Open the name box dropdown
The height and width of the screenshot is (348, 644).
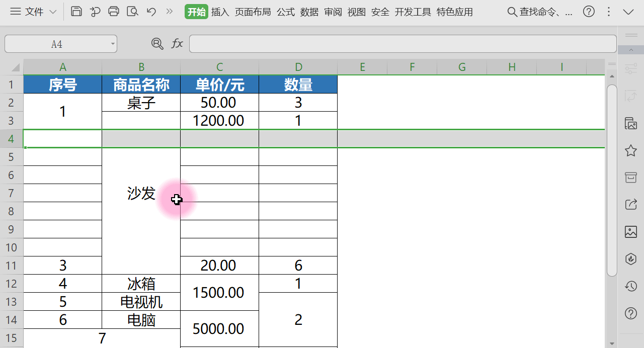112,44
